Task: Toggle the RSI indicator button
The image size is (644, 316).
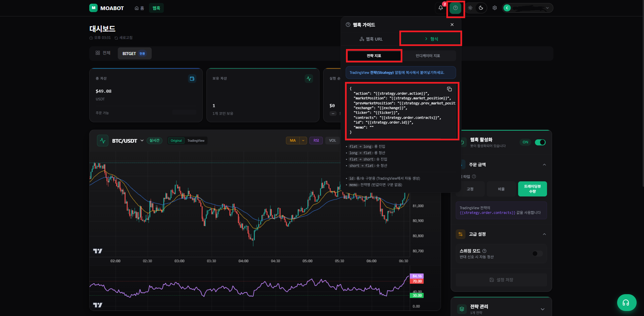Action: pyautogui.click(x=316, y=140)
